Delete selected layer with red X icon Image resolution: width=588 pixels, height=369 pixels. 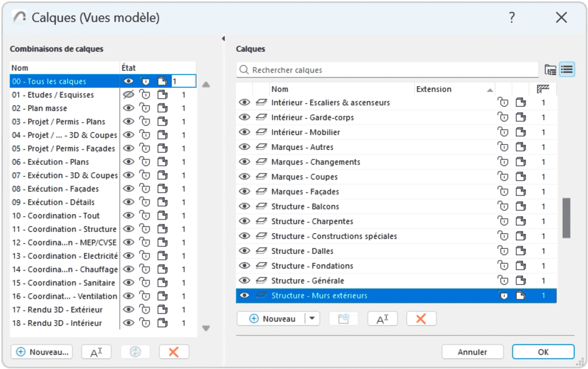click(x=421, y=319)
